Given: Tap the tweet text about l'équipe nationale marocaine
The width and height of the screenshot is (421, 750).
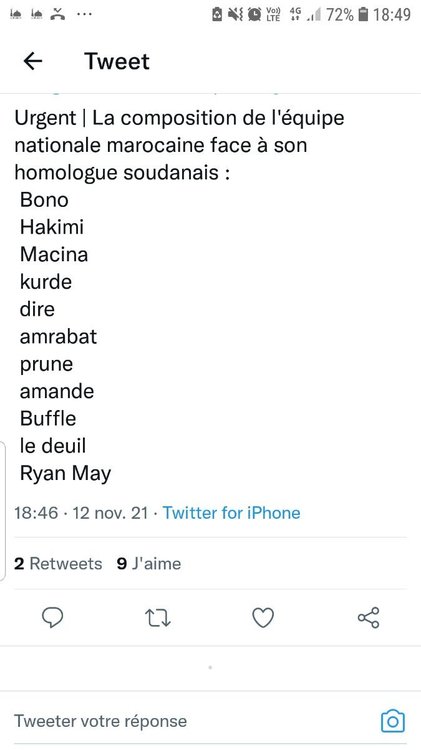Looking at the screenshot, I should click(179, 145).
